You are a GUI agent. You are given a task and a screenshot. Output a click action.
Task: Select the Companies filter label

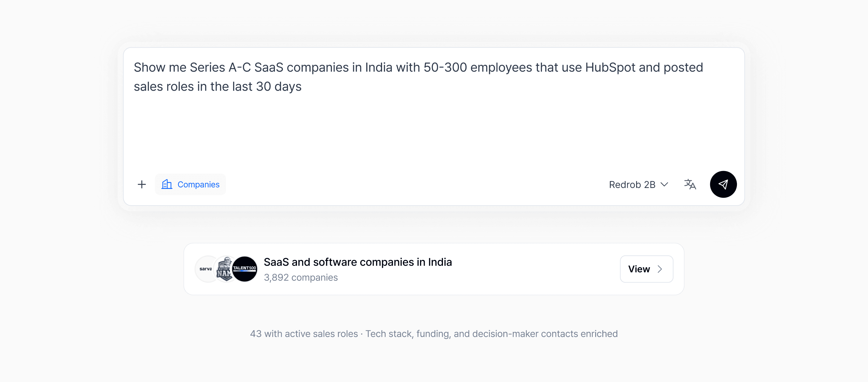pyautogui.click(x=198, y=185)
